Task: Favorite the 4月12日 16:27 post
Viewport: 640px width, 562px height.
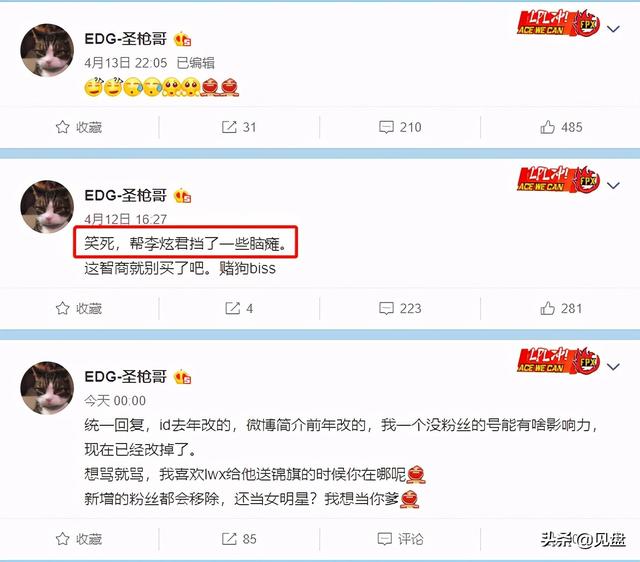Action: 79,308
